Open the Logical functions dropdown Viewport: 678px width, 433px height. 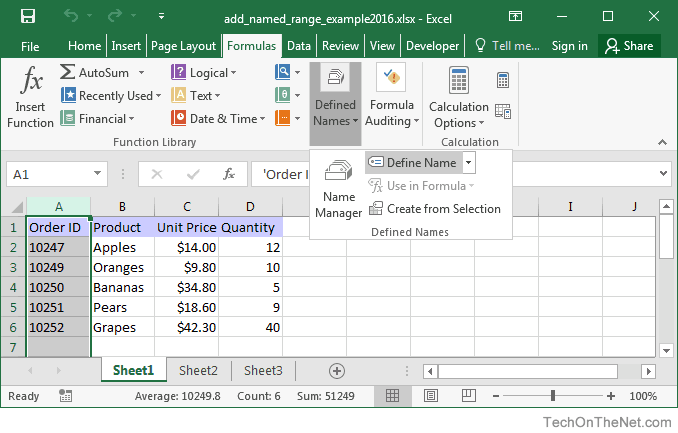coord(204,72)
